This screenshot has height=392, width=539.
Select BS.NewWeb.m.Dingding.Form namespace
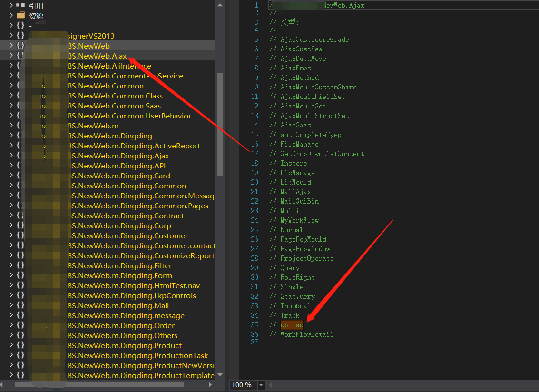click(x=120, y=275)
